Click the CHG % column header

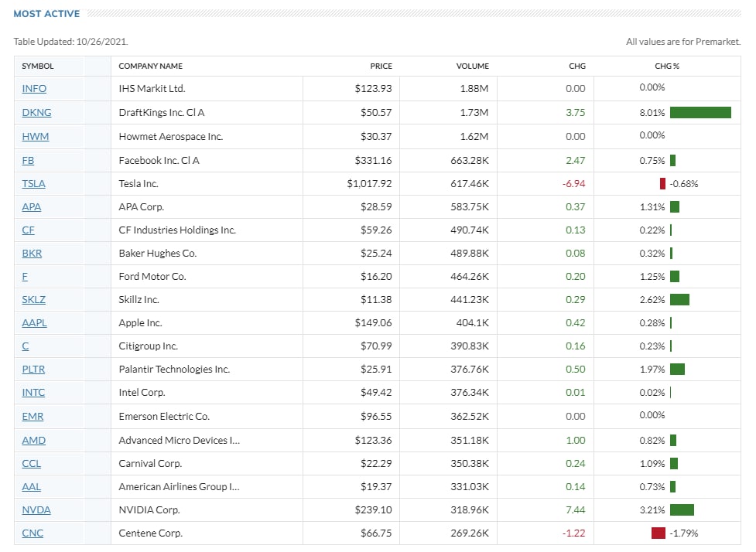tap(667, 66)
